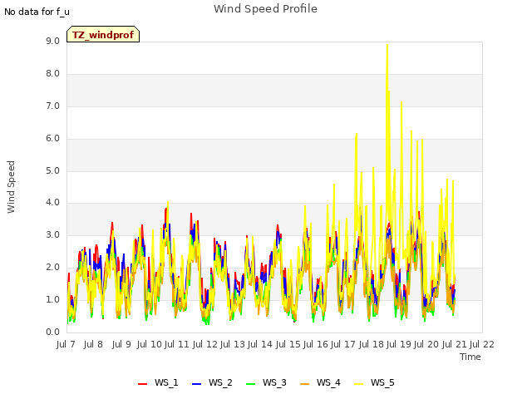
Task: Click the Jul 7 x-axis tick label
Action: (x=66, y=344)
